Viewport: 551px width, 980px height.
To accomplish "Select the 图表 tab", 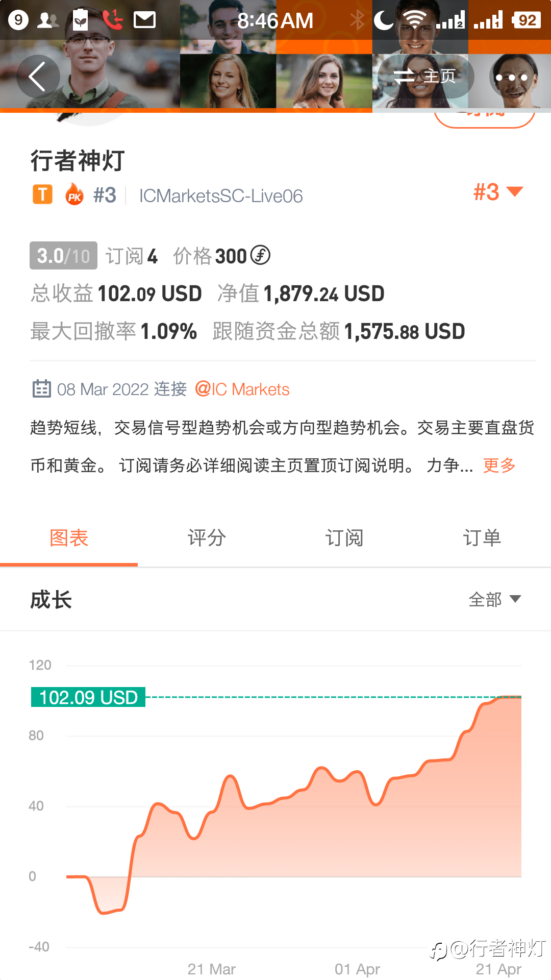I will click(x=69, y=538).
